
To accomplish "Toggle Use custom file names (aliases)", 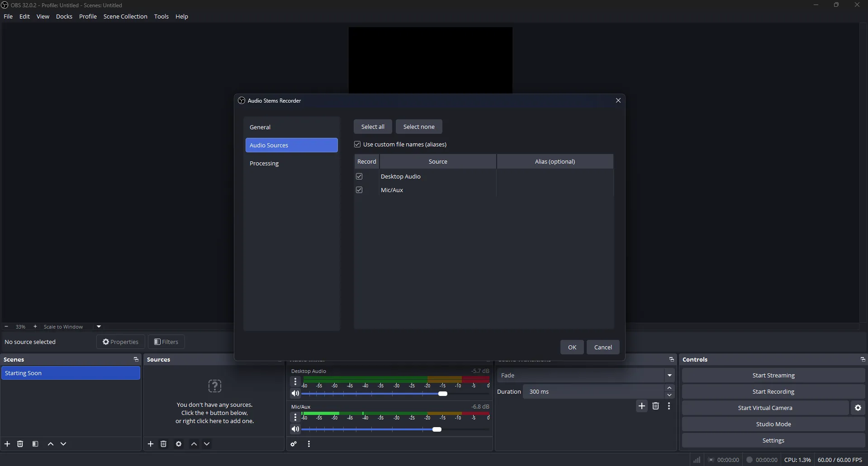I will [x=357, y=144].
